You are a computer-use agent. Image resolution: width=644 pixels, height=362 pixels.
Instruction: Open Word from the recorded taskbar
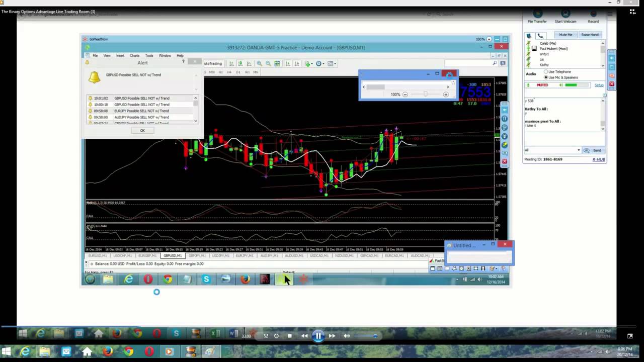click(x=233, y=333)
